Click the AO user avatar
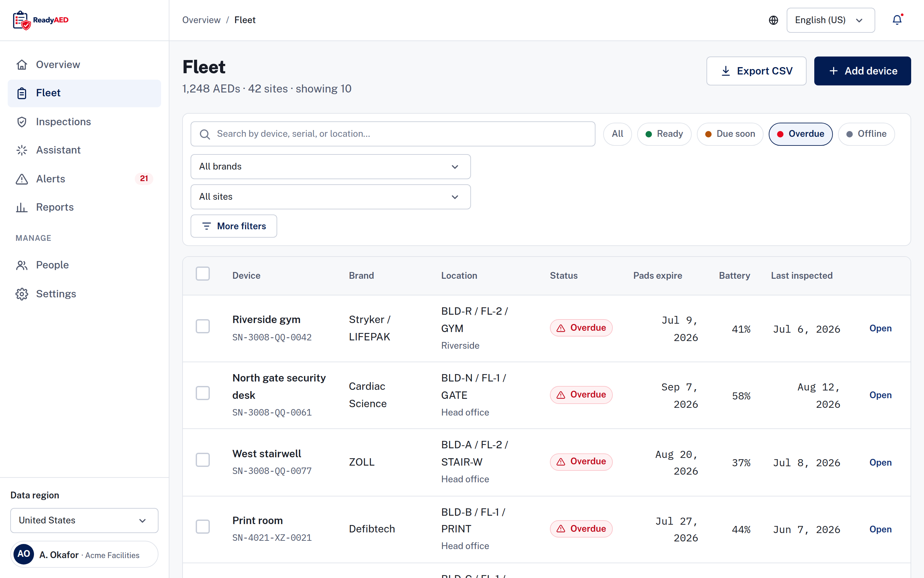This screenshot has width=924, height=578. click(x=24, y=554)
